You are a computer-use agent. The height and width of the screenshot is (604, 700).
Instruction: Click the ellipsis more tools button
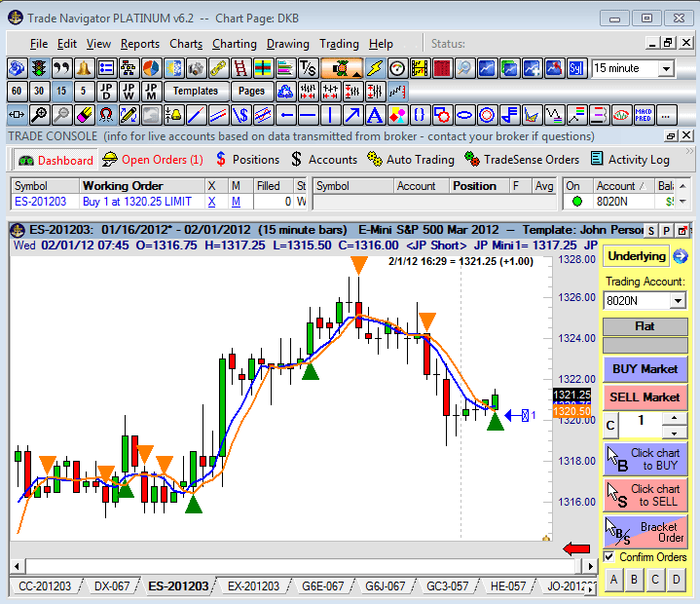666,115
